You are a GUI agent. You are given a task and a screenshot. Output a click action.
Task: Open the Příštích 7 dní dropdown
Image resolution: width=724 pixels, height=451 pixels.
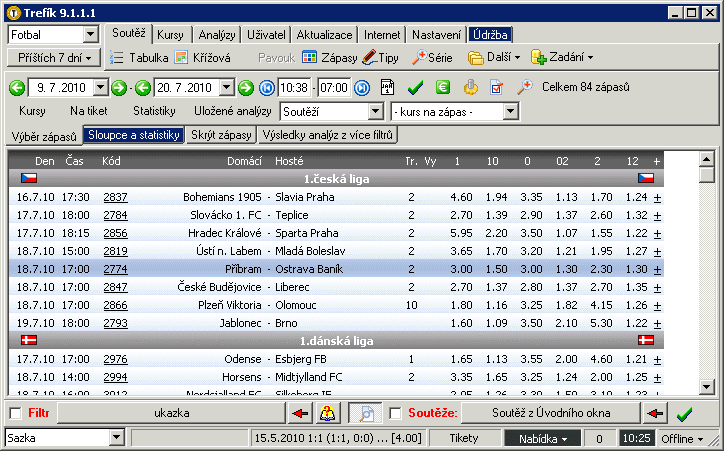click(54, 58)
